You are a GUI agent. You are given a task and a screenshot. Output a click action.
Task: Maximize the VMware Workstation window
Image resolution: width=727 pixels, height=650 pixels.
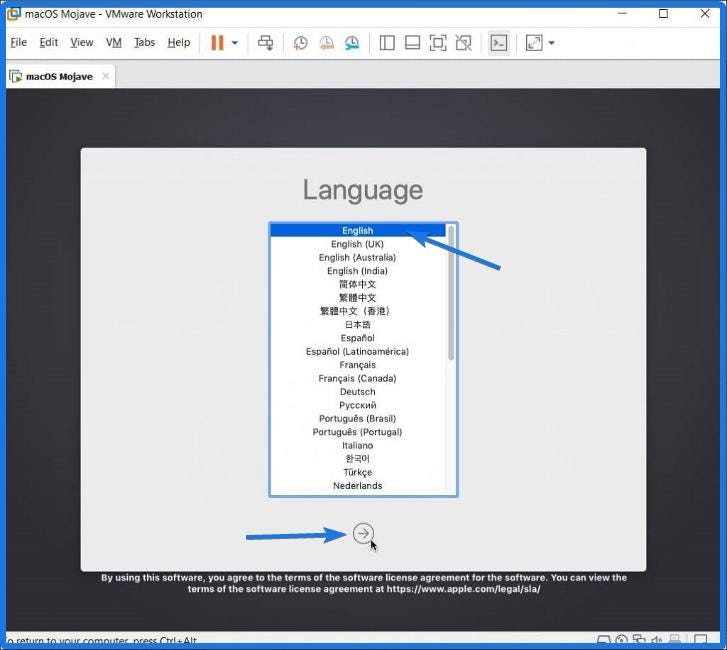(x=663, y=13)
